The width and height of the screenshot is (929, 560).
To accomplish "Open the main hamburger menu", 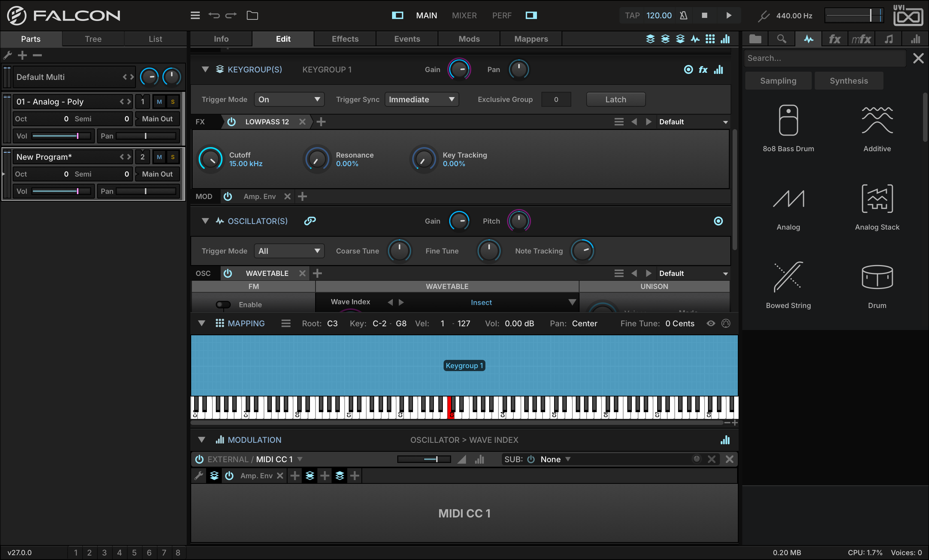I will (x=195, y=15).
